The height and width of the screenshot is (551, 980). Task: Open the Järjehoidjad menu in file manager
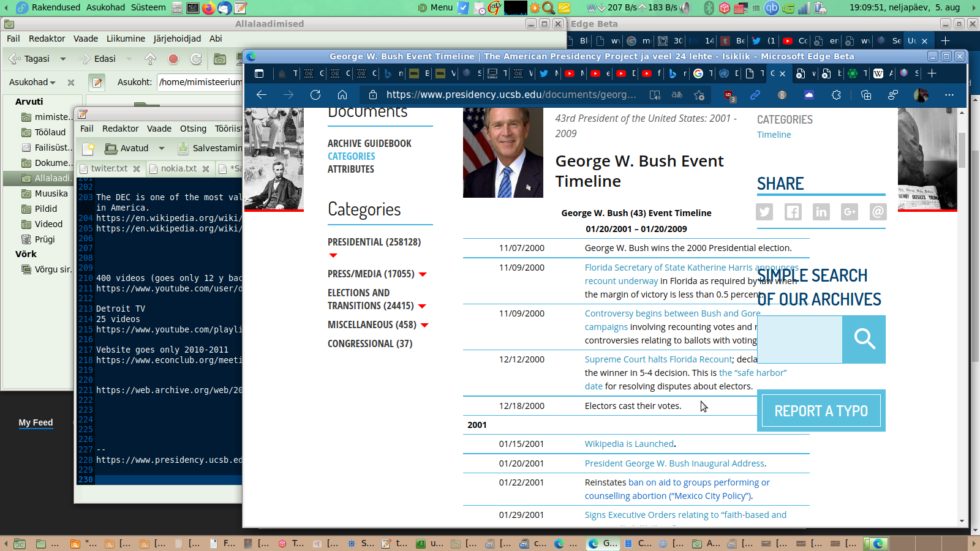177,39
